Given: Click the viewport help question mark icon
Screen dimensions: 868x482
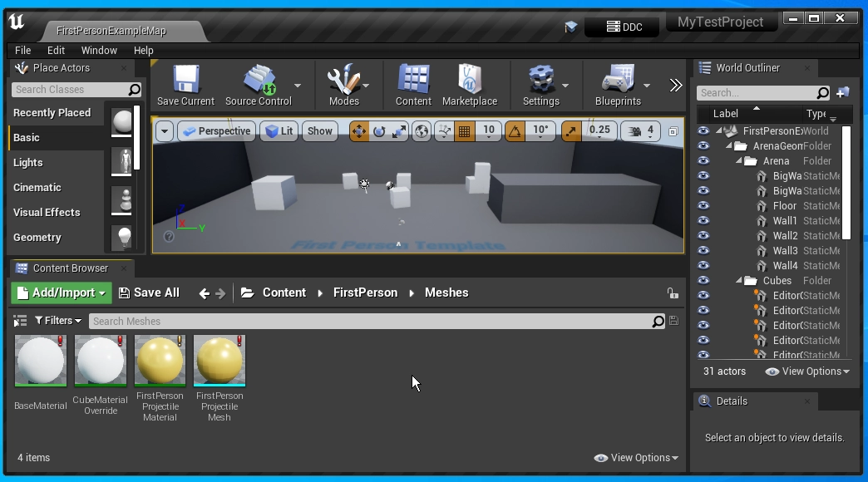Looking at the screenshot, I should [169, 236].
